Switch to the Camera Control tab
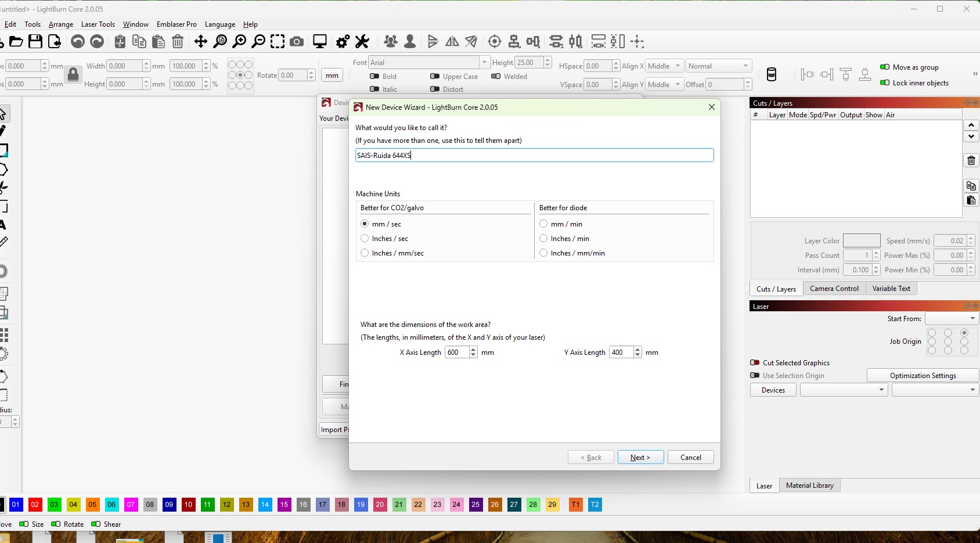The width and height of the screenshot is (980, 543). pos(834,288)
